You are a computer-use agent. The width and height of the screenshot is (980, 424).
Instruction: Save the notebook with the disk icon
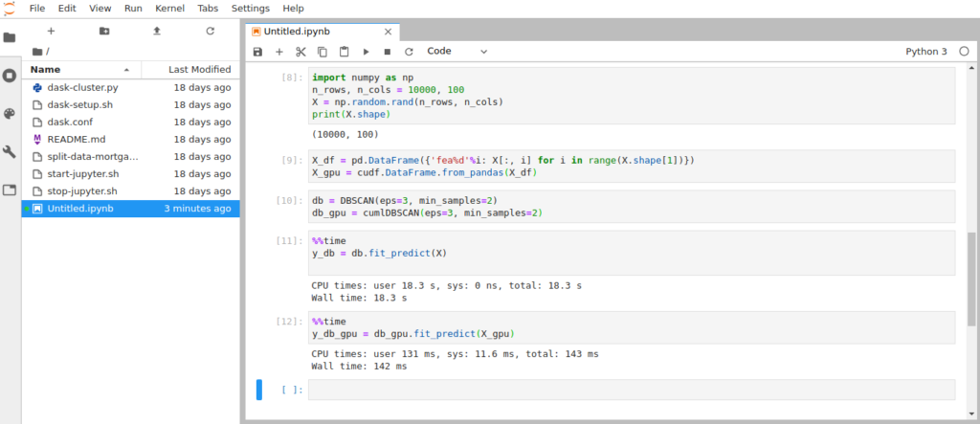pos(257,52)
